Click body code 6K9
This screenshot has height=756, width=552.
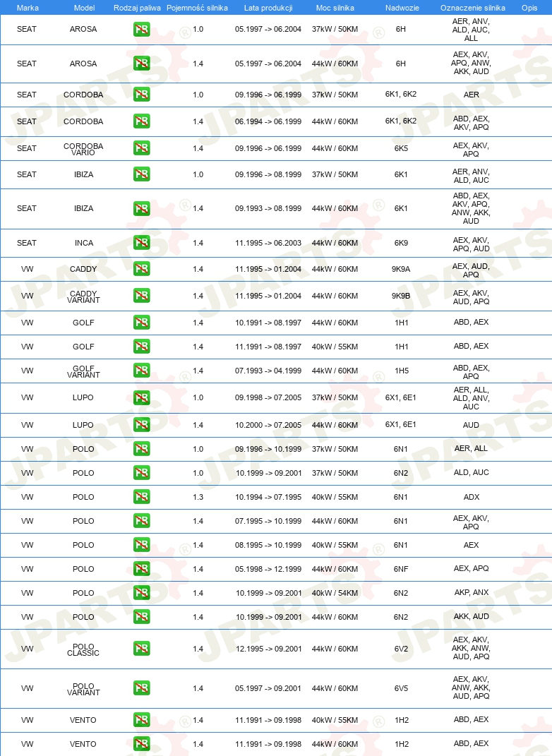[x=401, y=243]
